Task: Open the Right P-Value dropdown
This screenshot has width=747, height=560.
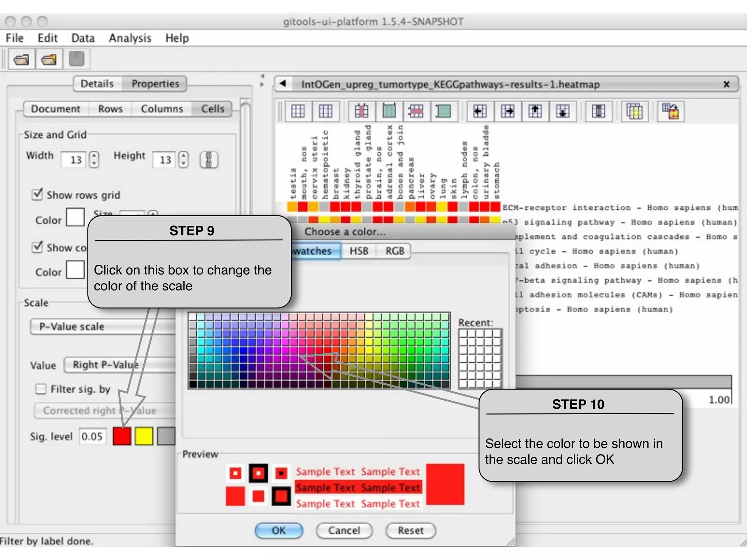Action: (x=120, y=365)
